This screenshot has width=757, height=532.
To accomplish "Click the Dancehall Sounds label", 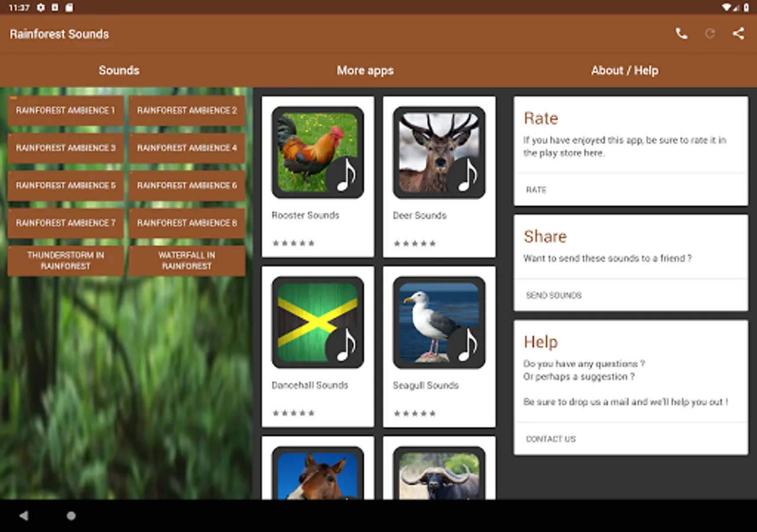I will click(x=310, y=385).
